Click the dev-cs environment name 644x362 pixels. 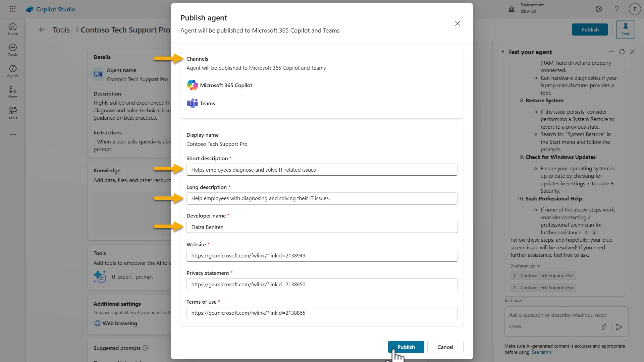point(528,11)
